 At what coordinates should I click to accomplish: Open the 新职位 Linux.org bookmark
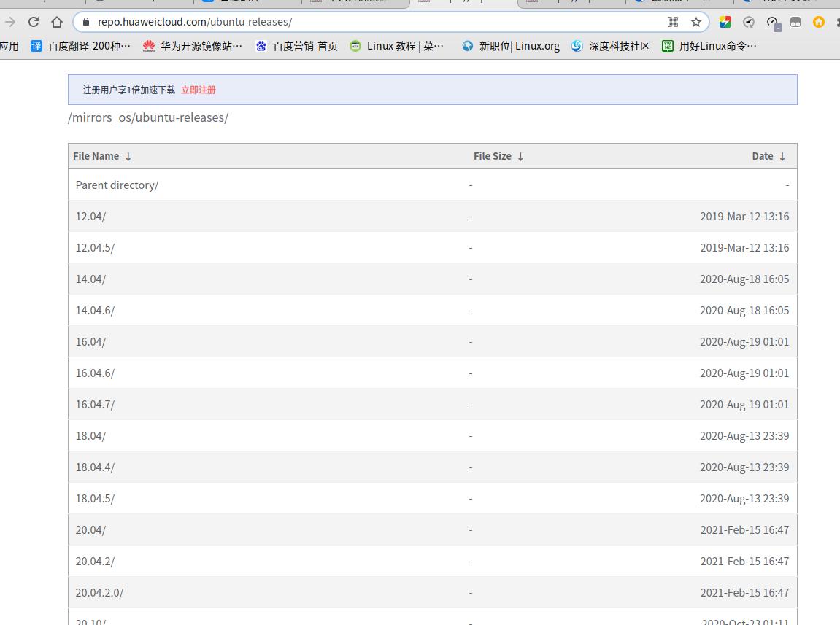pos(511,46)
